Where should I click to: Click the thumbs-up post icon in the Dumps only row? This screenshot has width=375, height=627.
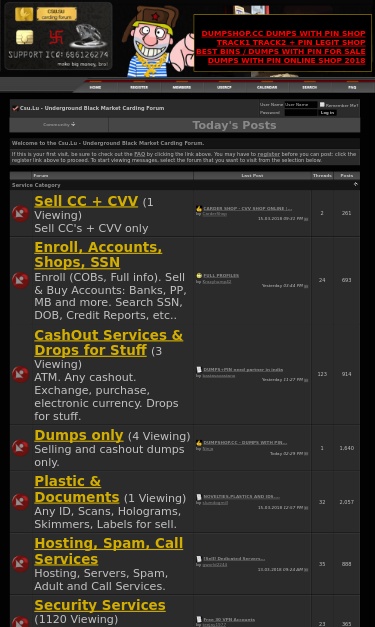point(199,443)
